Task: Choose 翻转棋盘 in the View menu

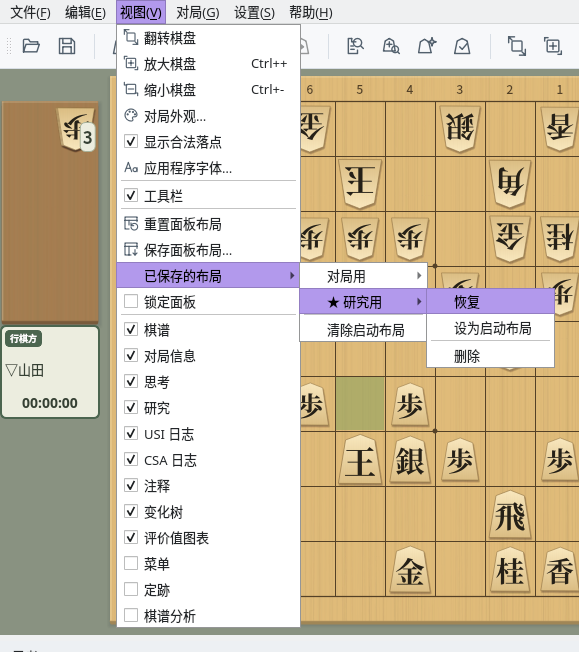Action: [x=208, y=38]
